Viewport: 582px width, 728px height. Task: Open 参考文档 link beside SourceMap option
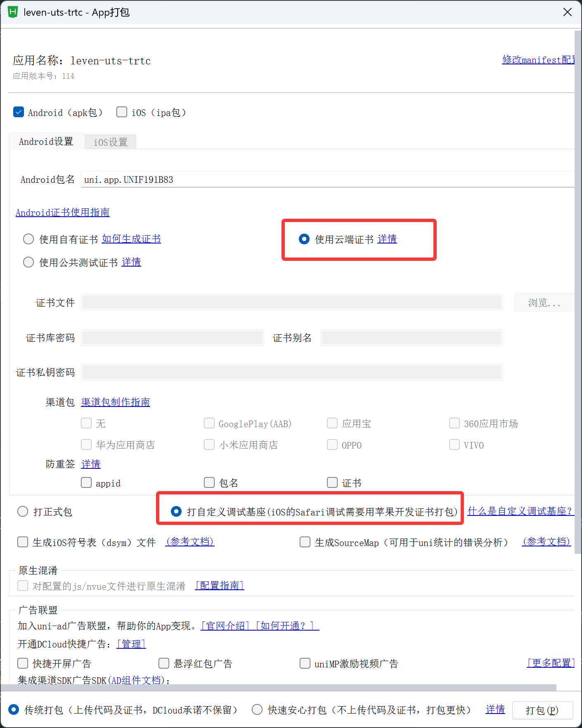[x=547, y=542]
